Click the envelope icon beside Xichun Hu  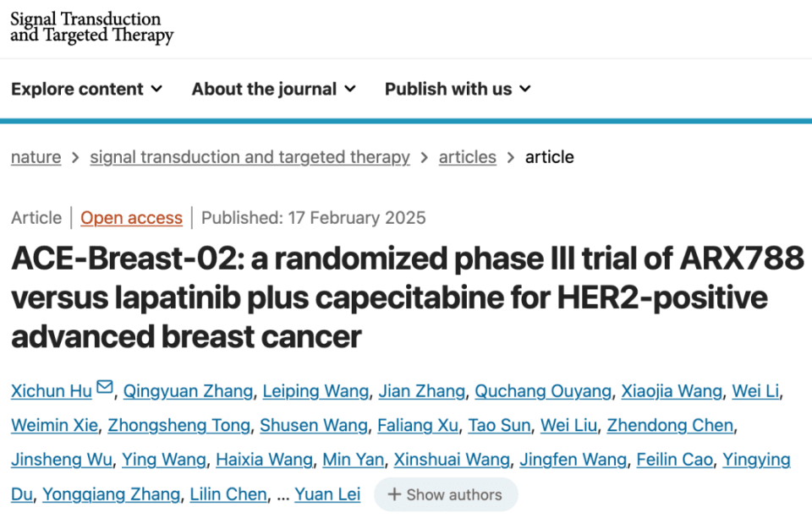tap(105, 387)
